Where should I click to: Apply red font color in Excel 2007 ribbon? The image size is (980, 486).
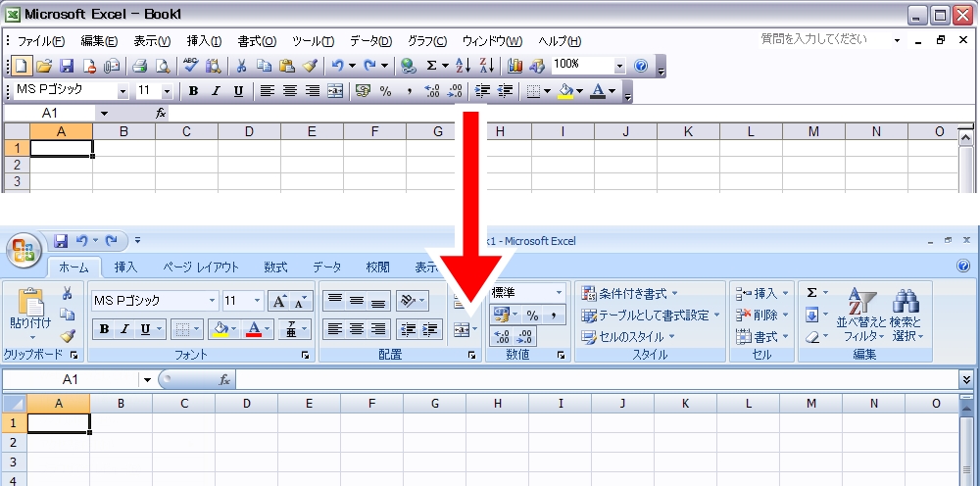click(254, 329)
